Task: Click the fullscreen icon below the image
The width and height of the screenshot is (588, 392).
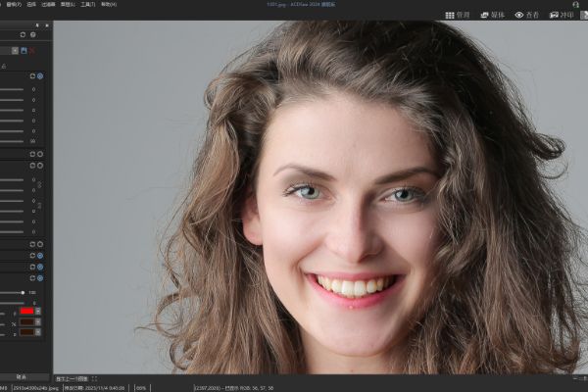Action: 94,378
